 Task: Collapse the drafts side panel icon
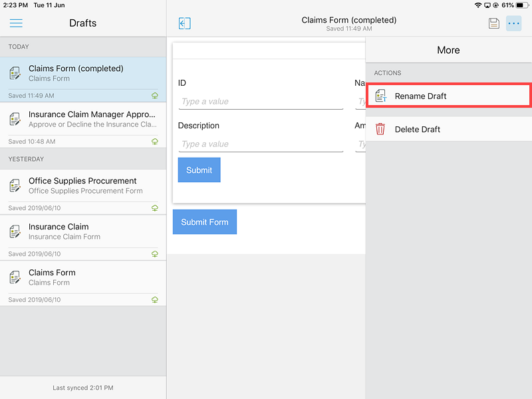pos(185,23)
